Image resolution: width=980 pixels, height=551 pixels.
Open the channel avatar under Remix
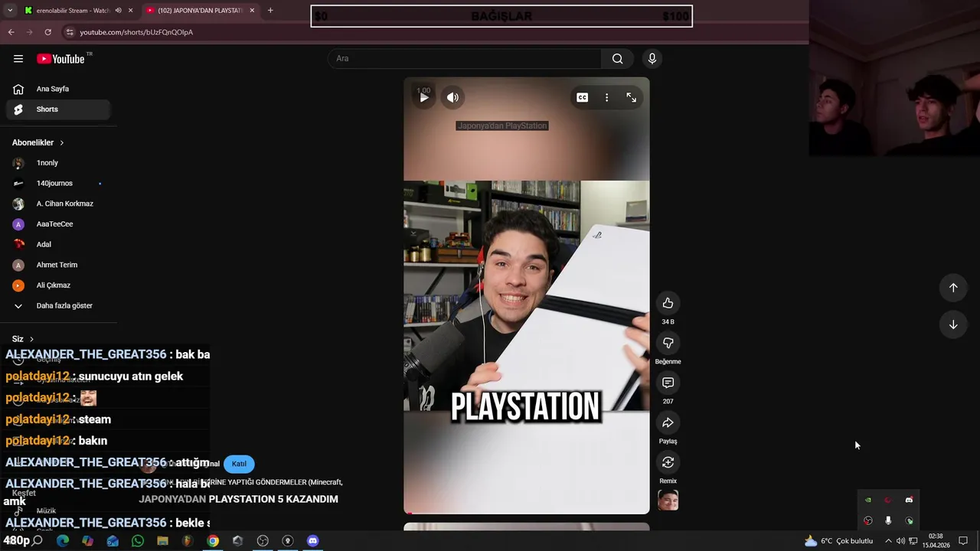[x=668, y=500]
